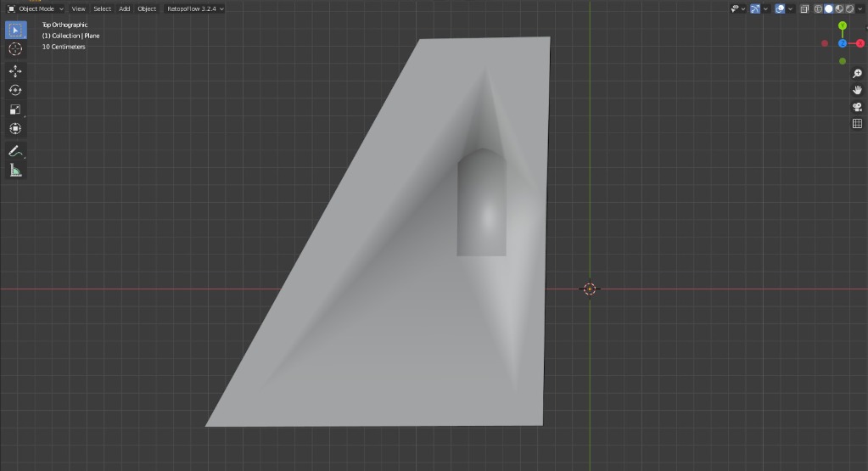Open the View menu
The width and height of the screenshot is (868, 471).
[x=78, y=8]
